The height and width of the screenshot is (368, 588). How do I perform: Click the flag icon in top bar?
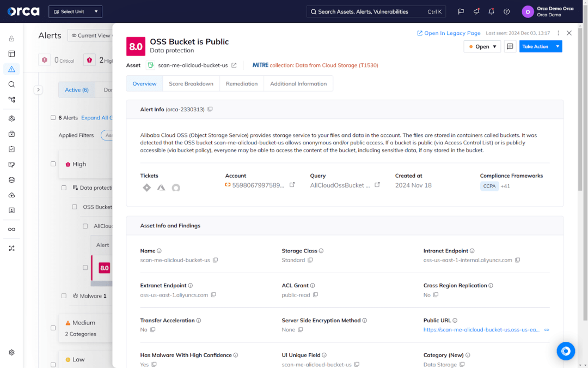[x=461, y=11]
